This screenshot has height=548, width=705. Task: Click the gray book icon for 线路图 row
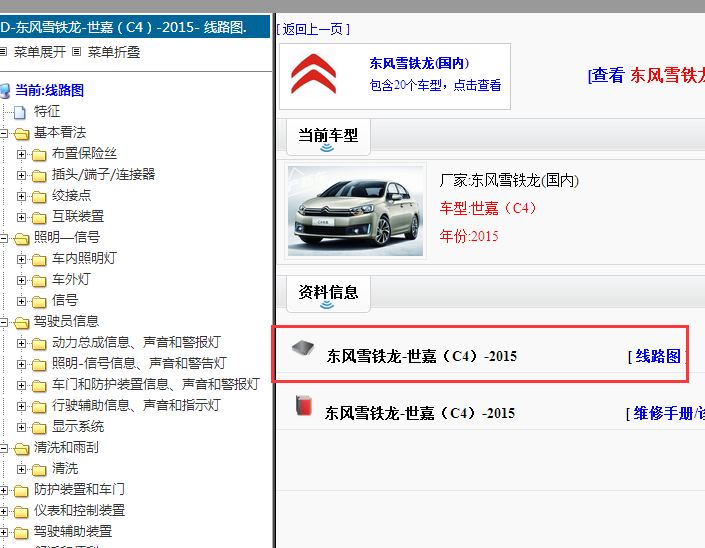[x=303, y=348]
